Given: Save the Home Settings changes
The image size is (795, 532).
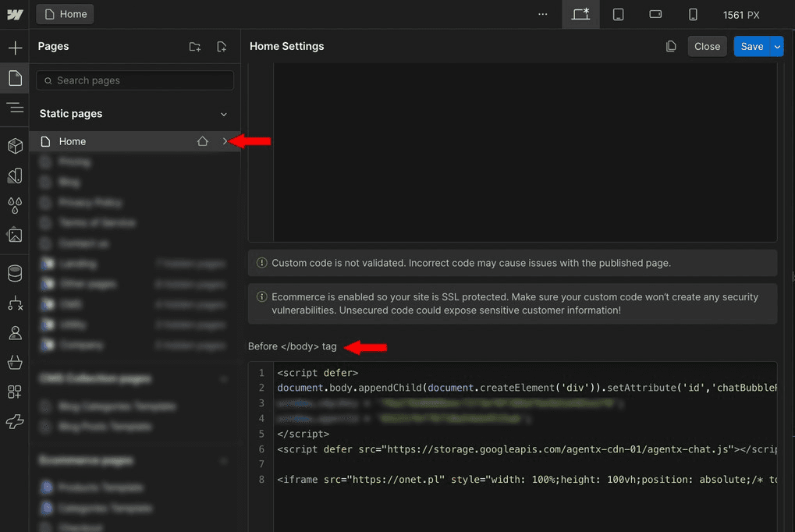Looking at the screenshot, I should point(752,47).
